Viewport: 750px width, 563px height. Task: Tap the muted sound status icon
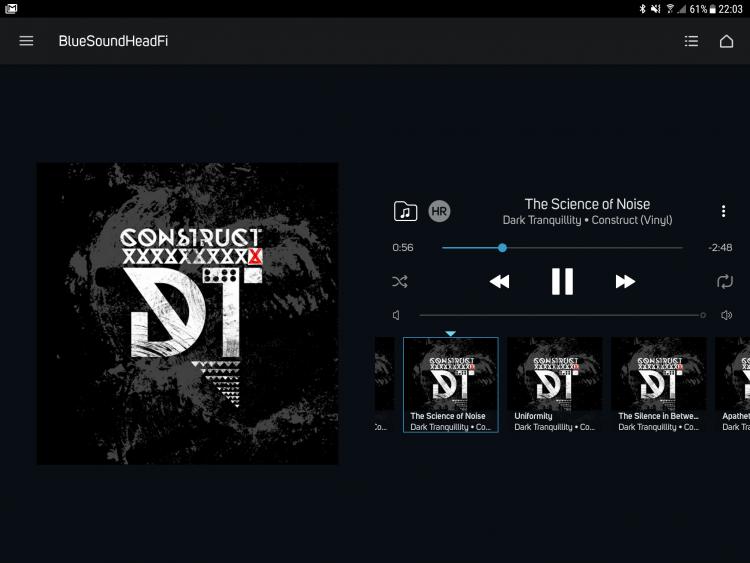point(656,9)
